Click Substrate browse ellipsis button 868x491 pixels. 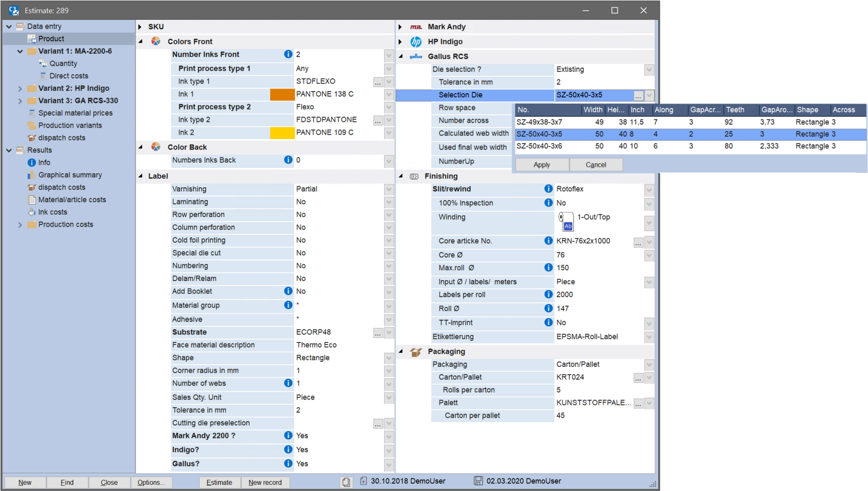pos(378,333)
